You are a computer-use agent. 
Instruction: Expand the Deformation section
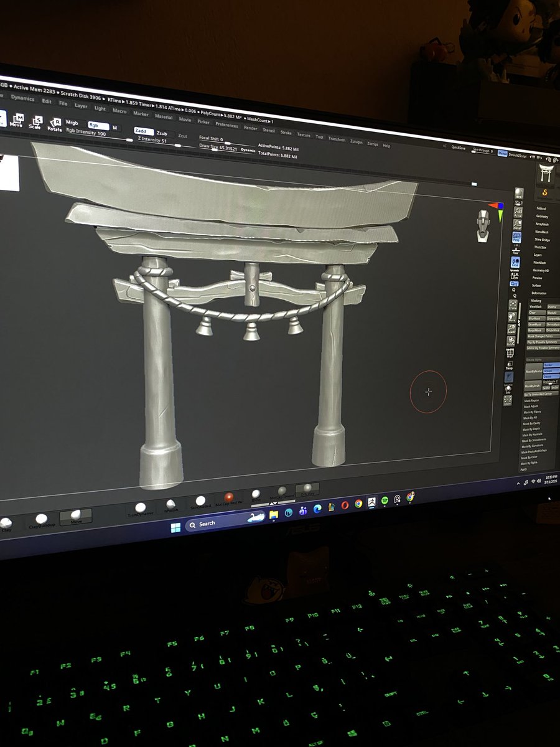(538, 293)
